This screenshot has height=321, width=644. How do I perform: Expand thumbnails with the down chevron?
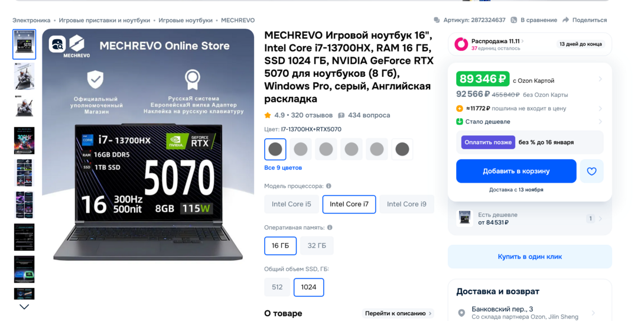[24, 307]
